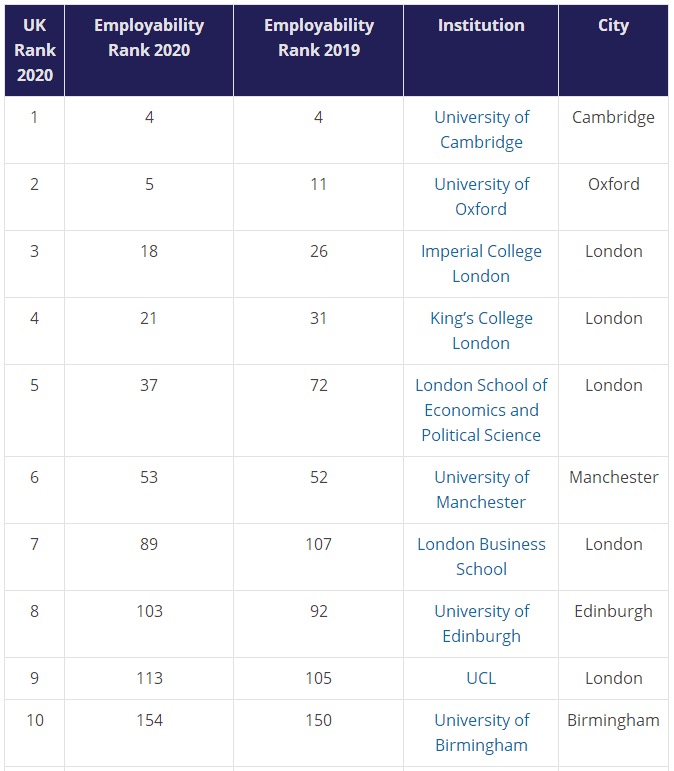Open the UCL link
The height and width of the screenshot is (771, 674).
coord(481,678)
